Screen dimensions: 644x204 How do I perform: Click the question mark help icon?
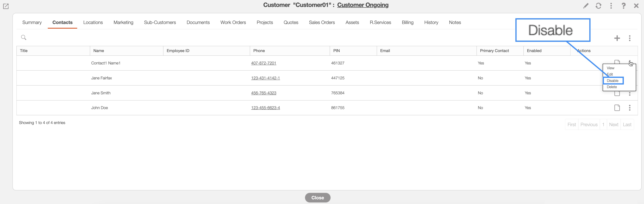click(x=623, y=6)
